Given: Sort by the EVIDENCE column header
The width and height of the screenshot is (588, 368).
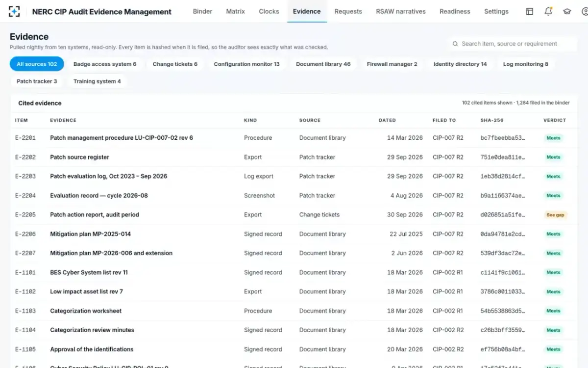Looking at the screenshot, I should pos(63,120).
